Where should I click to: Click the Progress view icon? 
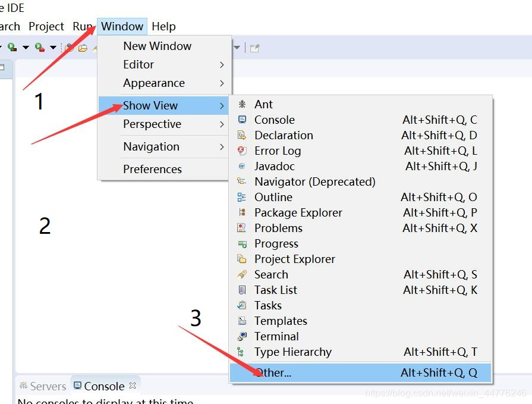(243, 244)
